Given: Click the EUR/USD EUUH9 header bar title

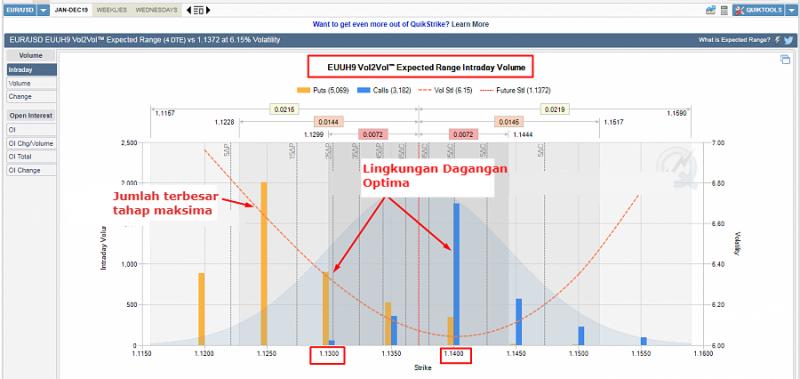Looking at the screenshot, I should pyautogui.click(x=145, y=40).
